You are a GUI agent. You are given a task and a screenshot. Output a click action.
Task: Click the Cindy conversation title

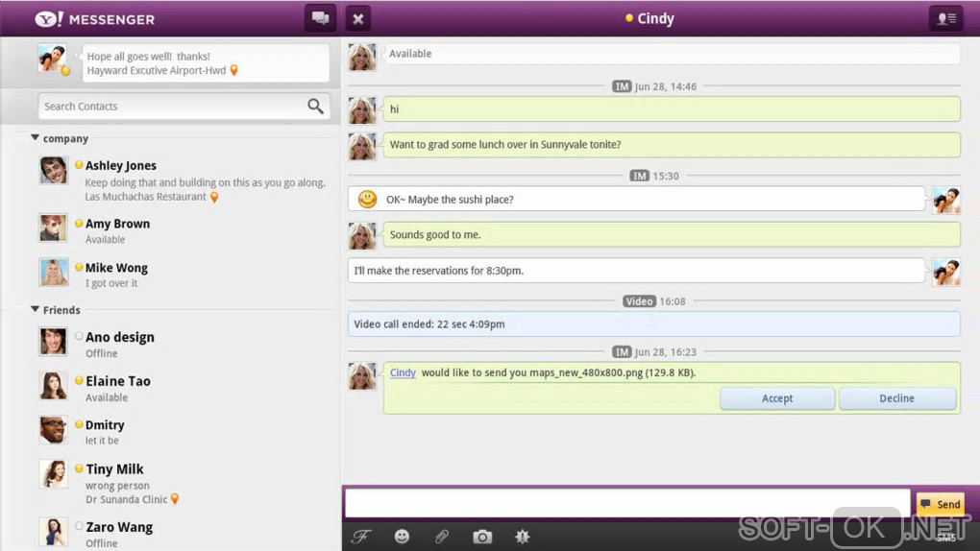(x=655, y=19)
